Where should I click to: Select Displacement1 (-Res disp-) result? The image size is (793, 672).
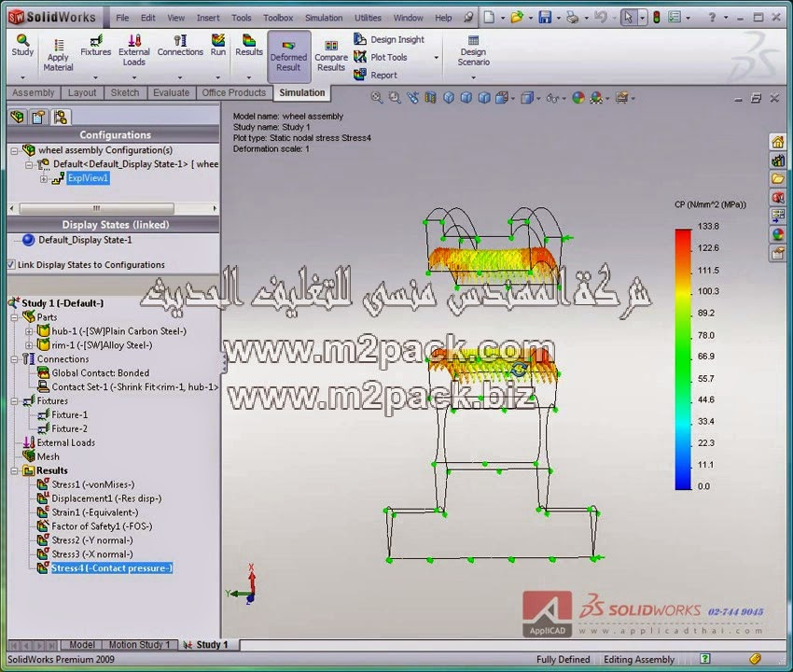(106, 498)
